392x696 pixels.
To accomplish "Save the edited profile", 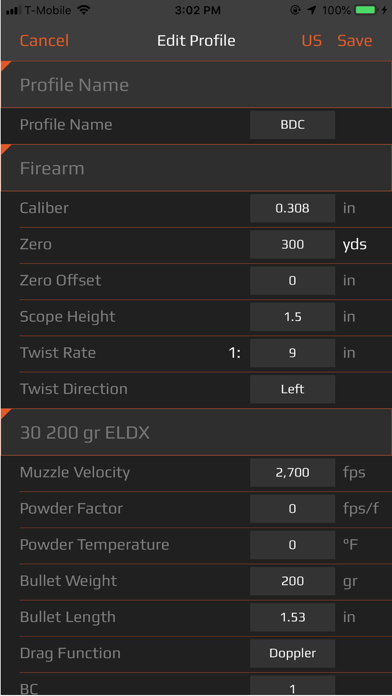I will (355, 41).
